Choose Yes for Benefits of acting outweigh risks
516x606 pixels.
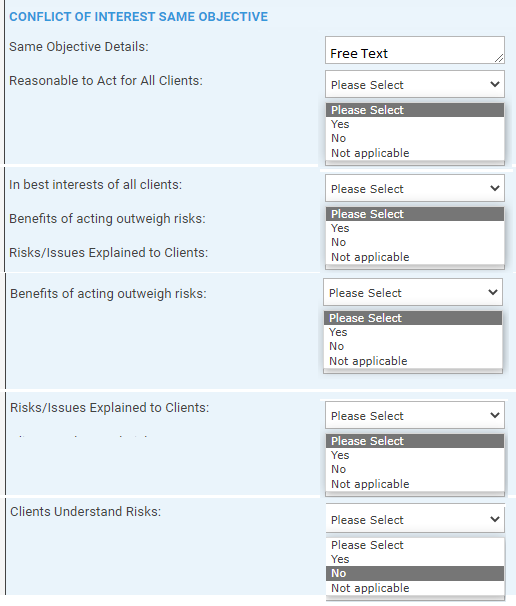413,332
